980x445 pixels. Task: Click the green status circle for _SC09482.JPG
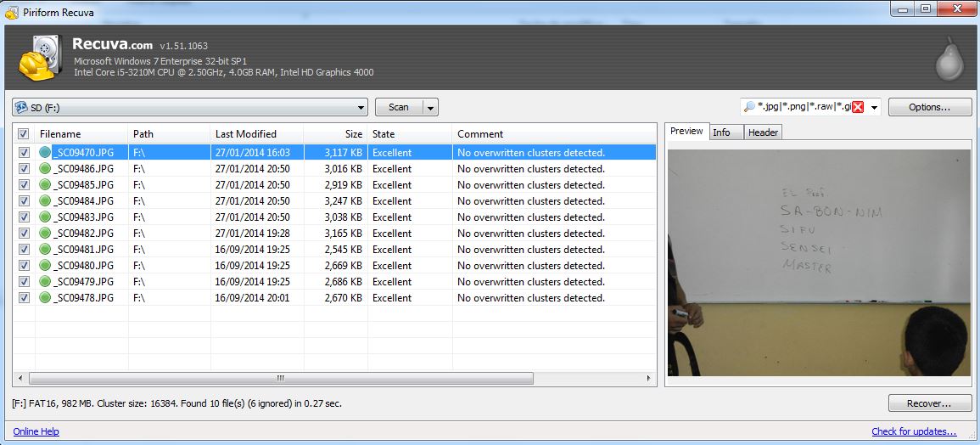point(46,234)
